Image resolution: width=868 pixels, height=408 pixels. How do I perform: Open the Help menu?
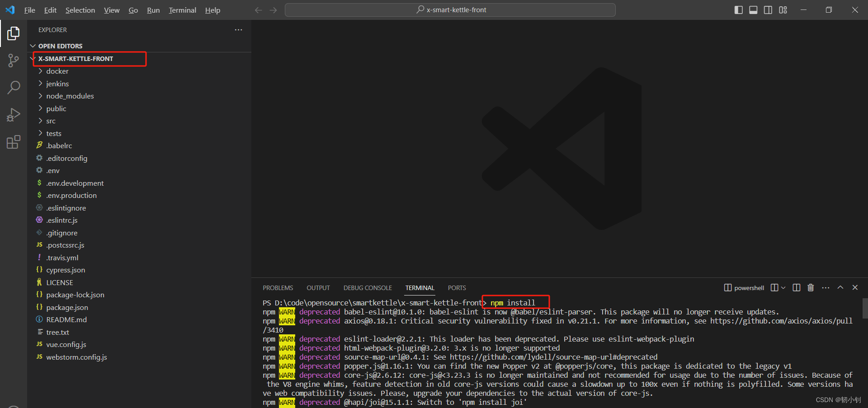pyautogui.click(x=212, y=10)
